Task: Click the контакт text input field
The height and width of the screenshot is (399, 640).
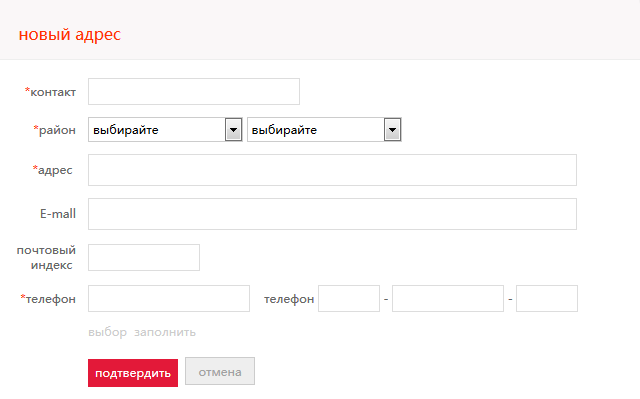Action: point(194,91)
